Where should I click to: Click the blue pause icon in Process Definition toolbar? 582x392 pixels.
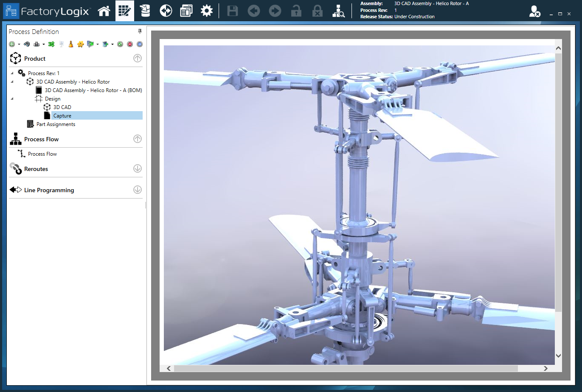pos(140,44)
